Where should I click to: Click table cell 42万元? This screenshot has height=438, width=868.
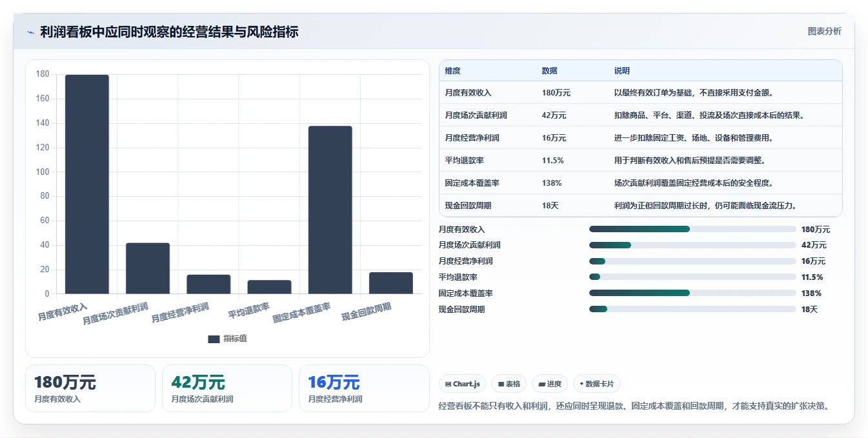click(x=554, y=115)
